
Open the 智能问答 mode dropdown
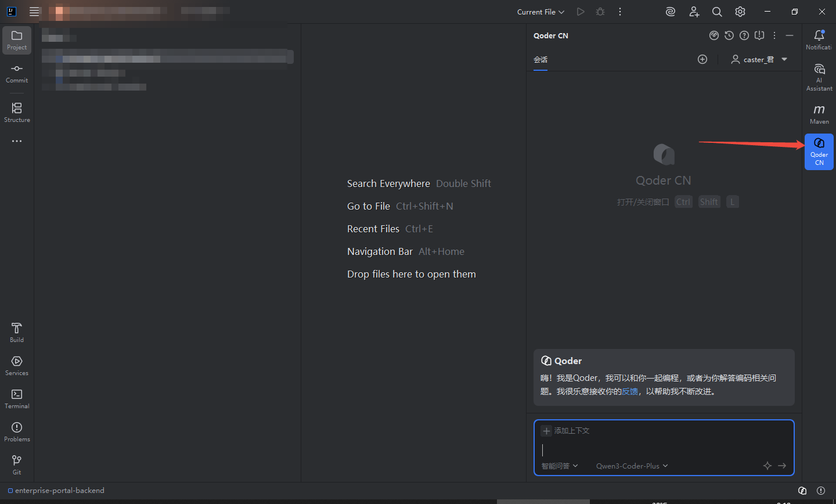[x=560, y=466]
